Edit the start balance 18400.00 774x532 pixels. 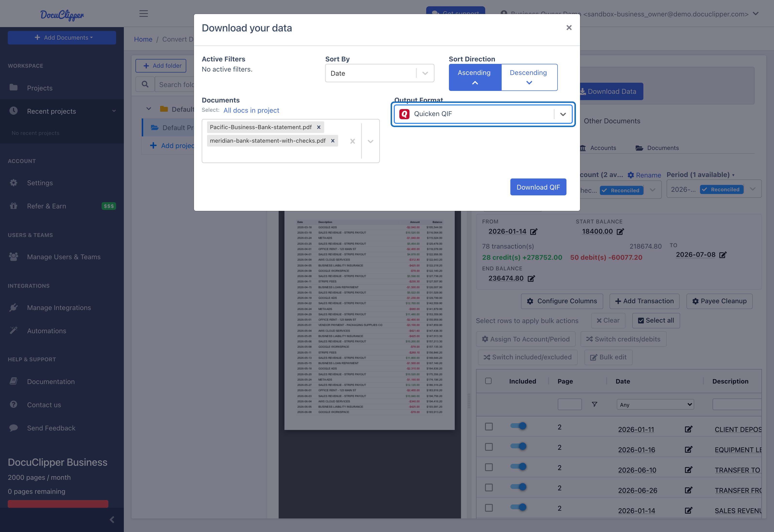(x=620, y=231)
